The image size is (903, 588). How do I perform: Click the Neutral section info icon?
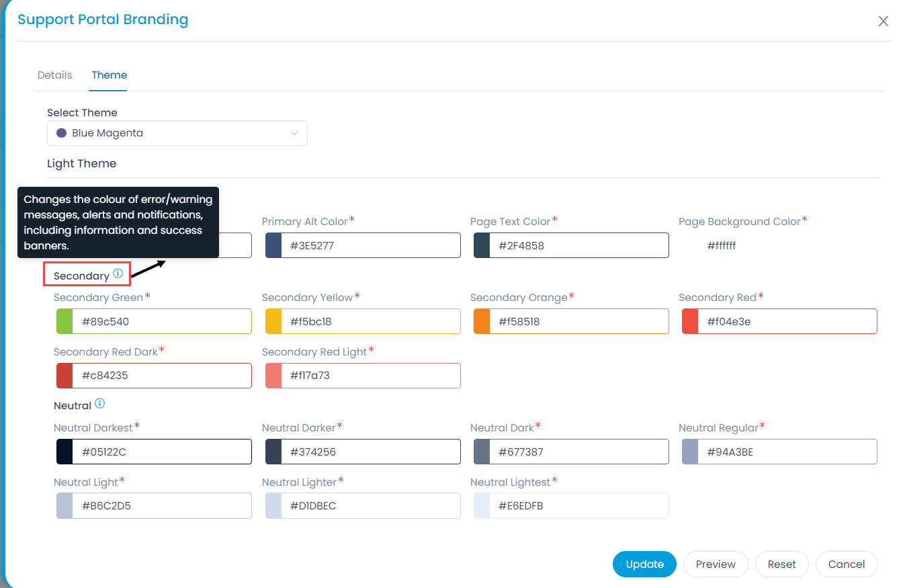(x=99, y=404)
